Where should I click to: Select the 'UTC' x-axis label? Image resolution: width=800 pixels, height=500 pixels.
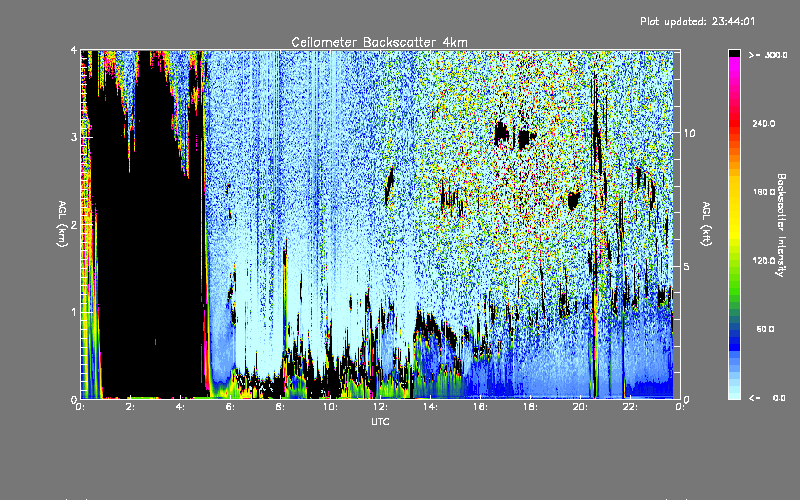pyautogui.click(x=380, y=421)
